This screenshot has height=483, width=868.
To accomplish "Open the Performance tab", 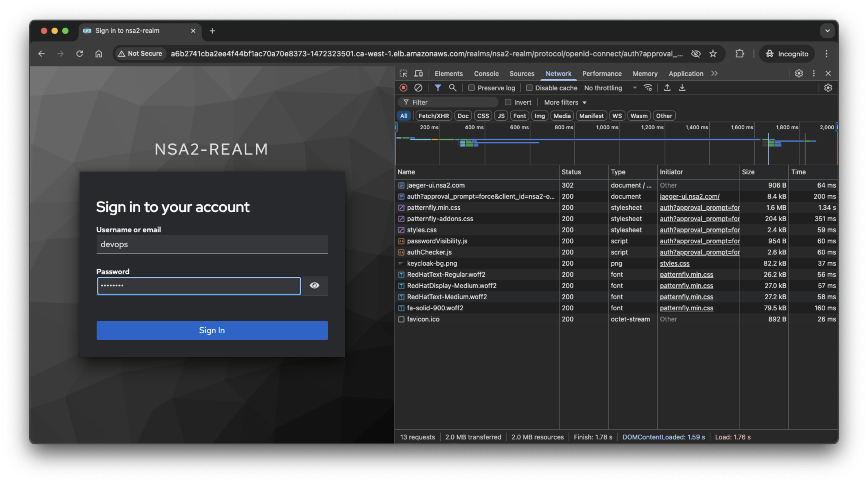I will (602, 74).
